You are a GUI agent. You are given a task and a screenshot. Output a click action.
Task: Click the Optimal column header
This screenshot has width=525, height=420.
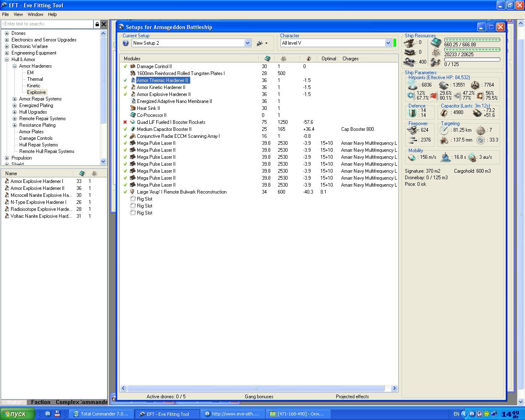(329, 59)
